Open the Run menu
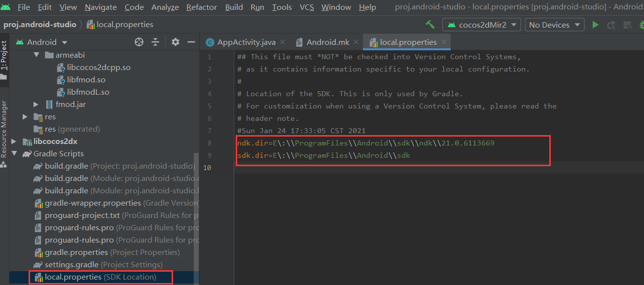 [257, 7]
